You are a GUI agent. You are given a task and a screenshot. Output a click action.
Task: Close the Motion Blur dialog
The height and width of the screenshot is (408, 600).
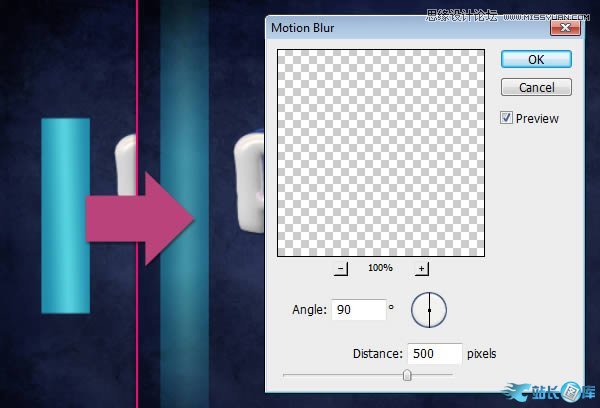pos(566,27)
